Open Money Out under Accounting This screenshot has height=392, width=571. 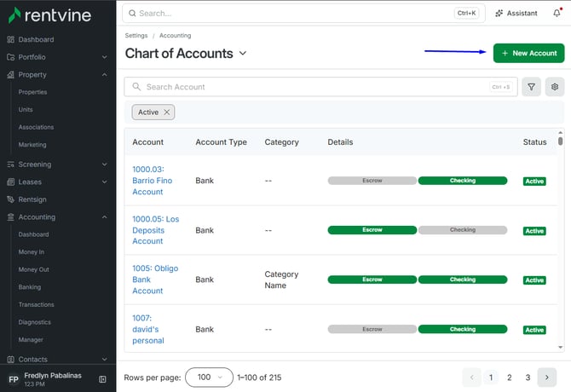[33, 269]
